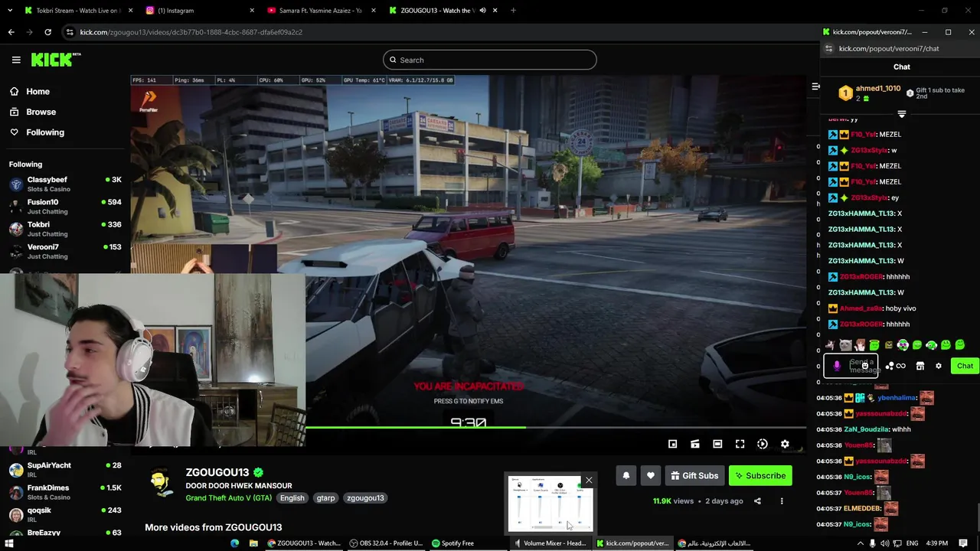Expand the pinned leaderboard chevron in chat
This screenshot has height=551, width=980.
point(901,114)
